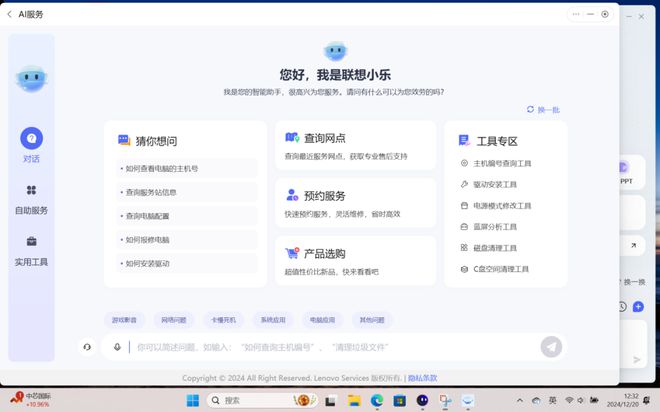The width and height of the screenshot is (660, 412).
Task: Open the 查询网点 card
Action: coord(356,146)
